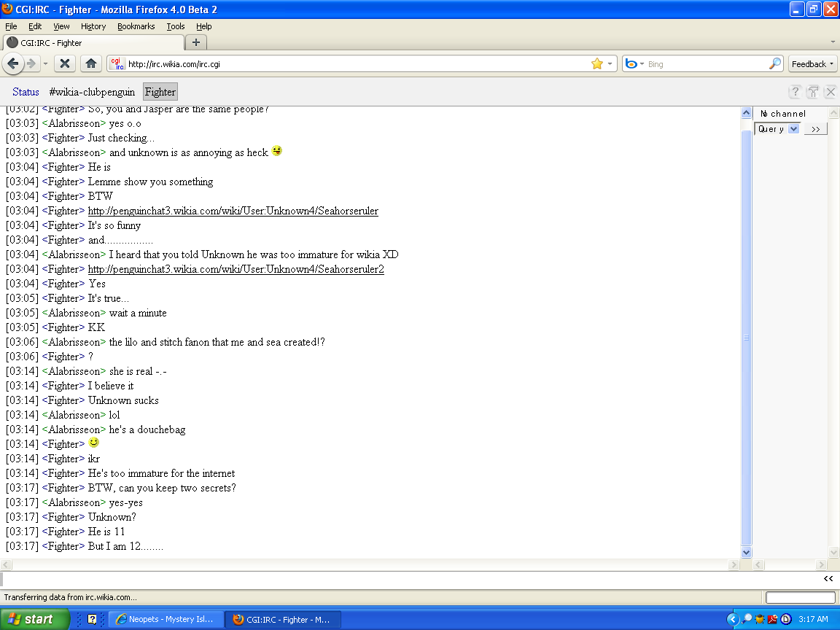
Task: Open CGI:IRC options tool icon
Action: 813,92
